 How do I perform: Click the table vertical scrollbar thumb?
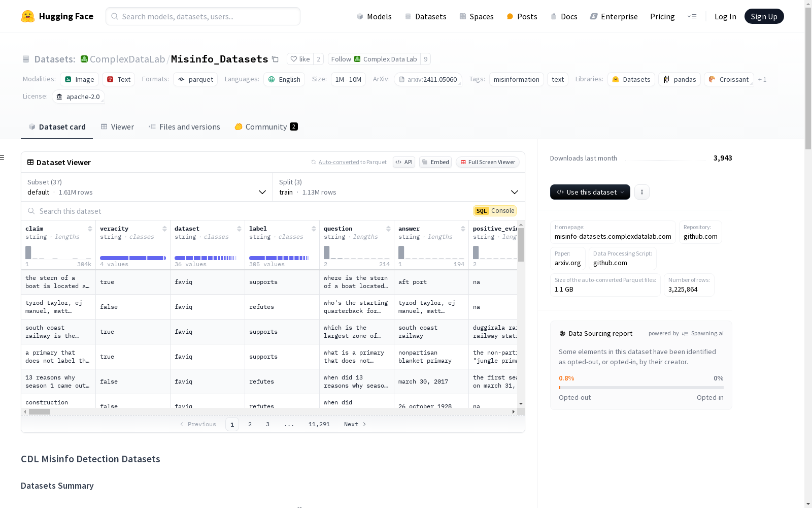[521, 245]
